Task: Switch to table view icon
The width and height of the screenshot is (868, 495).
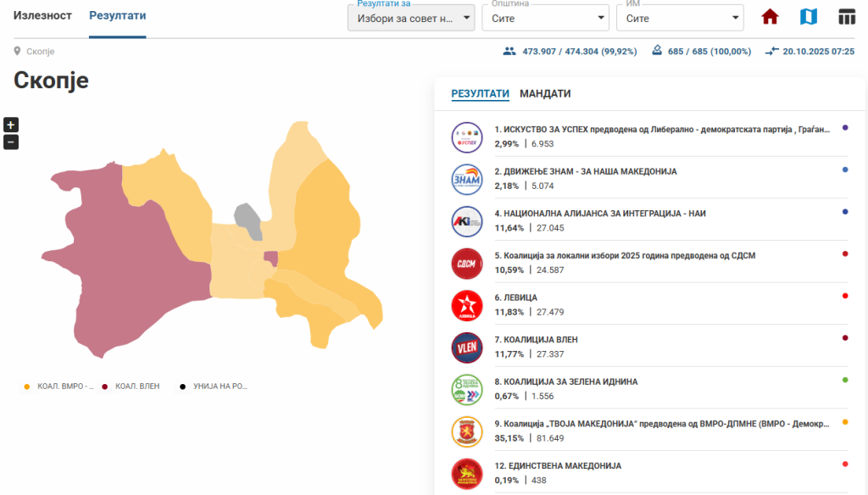Action: pos(847,17)
